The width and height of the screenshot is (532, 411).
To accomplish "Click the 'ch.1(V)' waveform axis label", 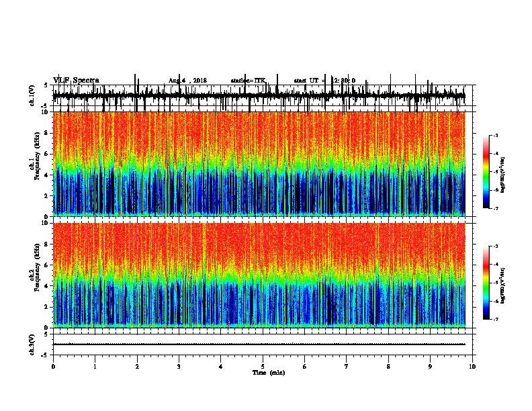I will pos(32,95).
